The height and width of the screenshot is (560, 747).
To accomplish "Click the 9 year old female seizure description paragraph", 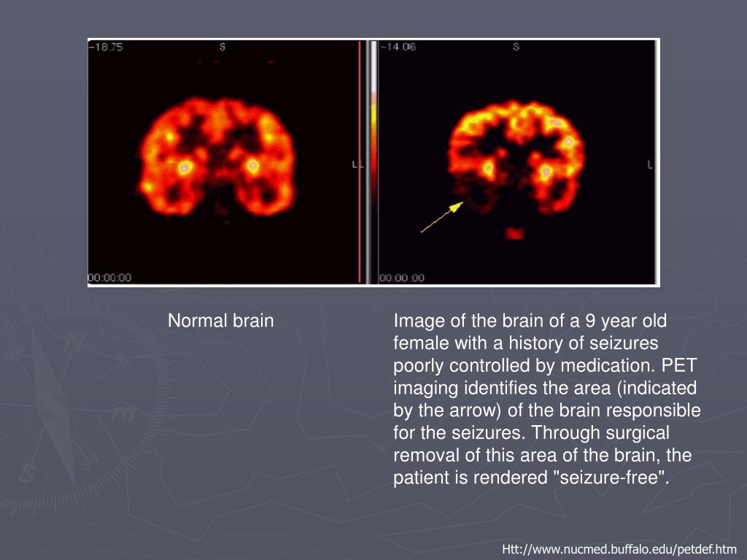I will [x=547, y=399].
